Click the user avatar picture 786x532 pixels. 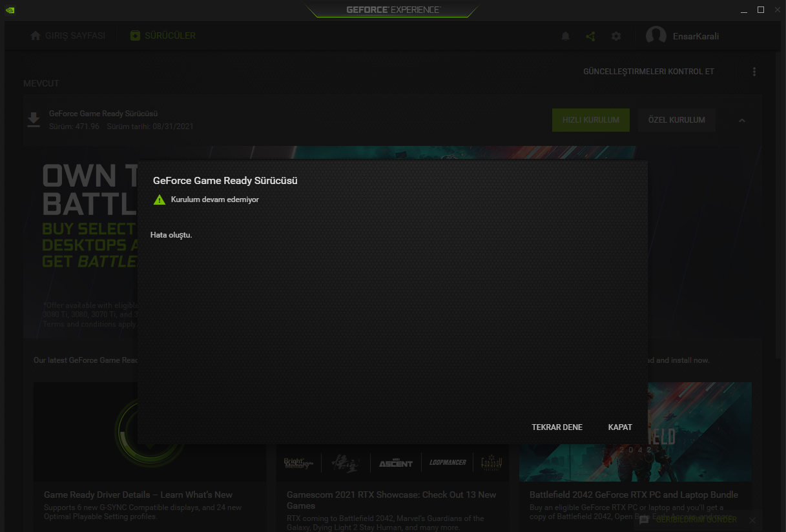click(656, 36)
